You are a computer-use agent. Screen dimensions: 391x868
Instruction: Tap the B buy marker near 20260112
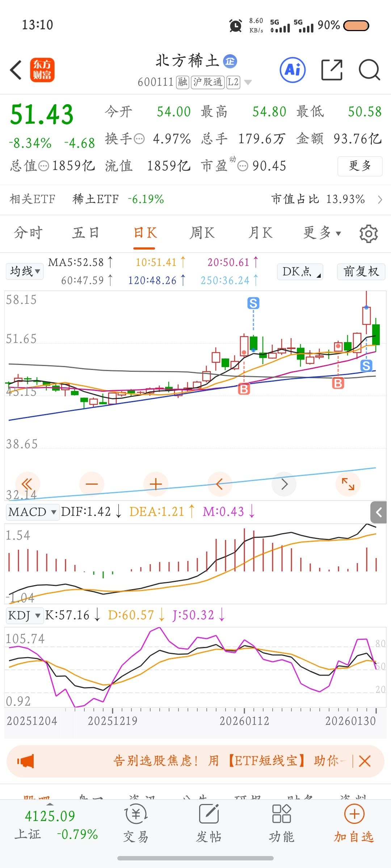(x=244, y=389)
